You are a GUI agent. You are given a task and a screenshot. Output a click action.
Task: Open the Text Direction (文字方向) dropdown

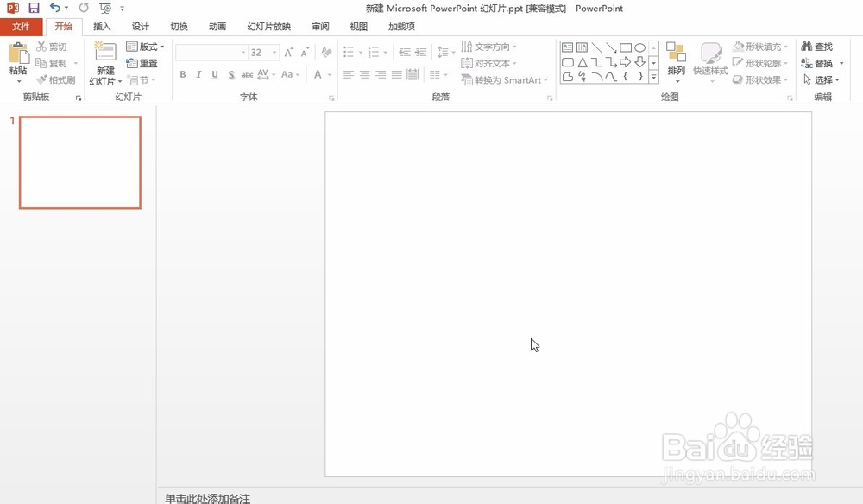point(488,47)
